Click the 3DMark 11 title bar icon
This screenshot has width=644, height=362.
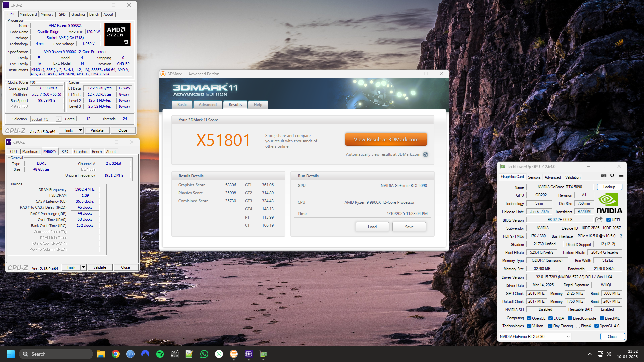pyautogui.click(x=163, y=74)
